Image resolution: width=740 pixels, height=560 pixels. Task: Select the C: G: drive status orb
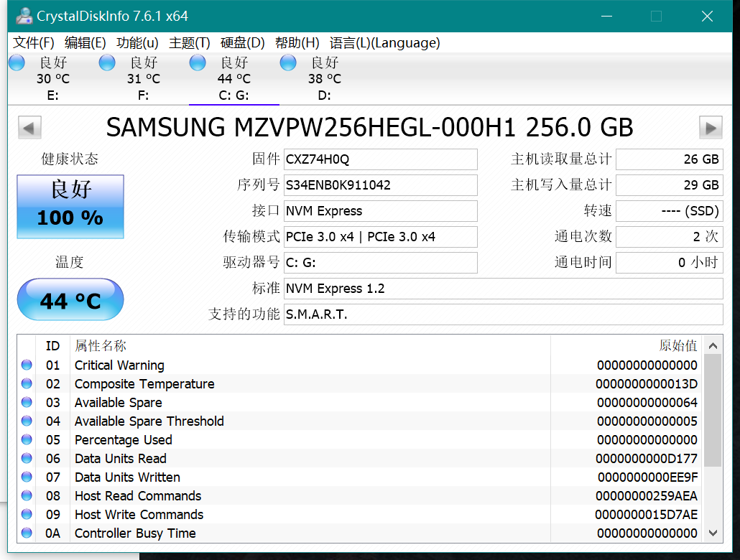[198, 62]
